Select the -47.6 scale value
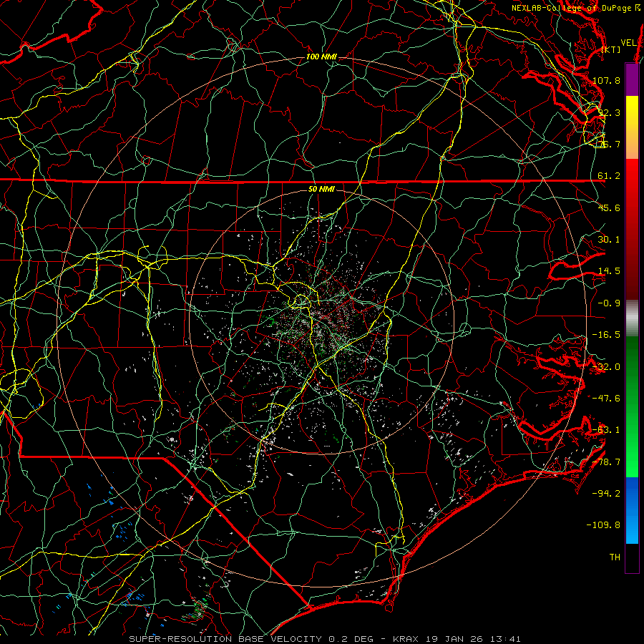This screenshot has width=644, height=644. 606,399
